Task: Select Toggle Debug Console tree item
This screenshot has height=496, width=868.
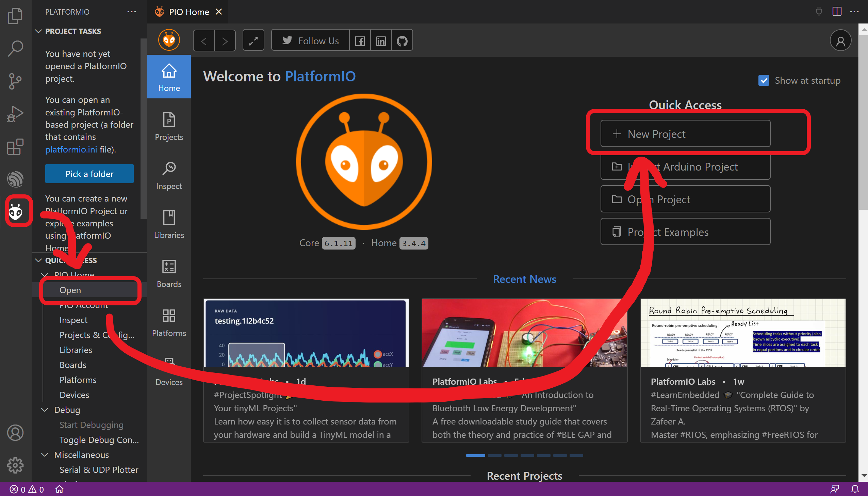Action: point(89,439)
